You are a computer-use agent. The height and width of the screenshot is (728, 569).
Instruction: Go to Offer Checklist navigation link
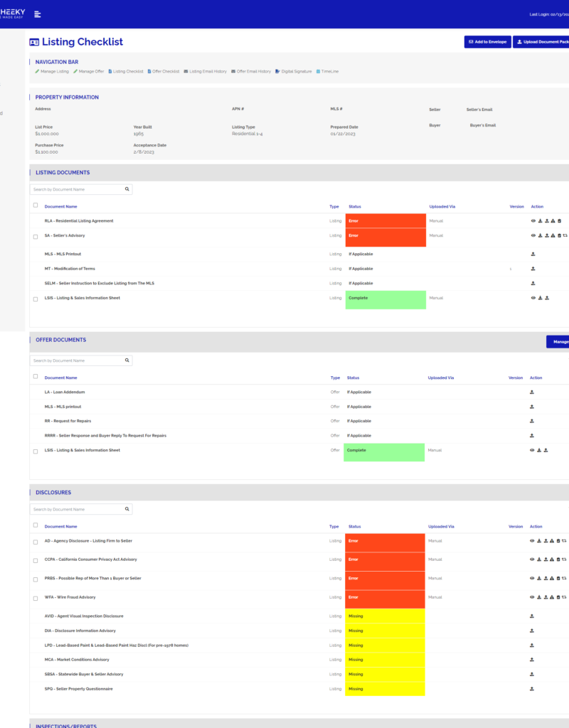tap(164, 71)
